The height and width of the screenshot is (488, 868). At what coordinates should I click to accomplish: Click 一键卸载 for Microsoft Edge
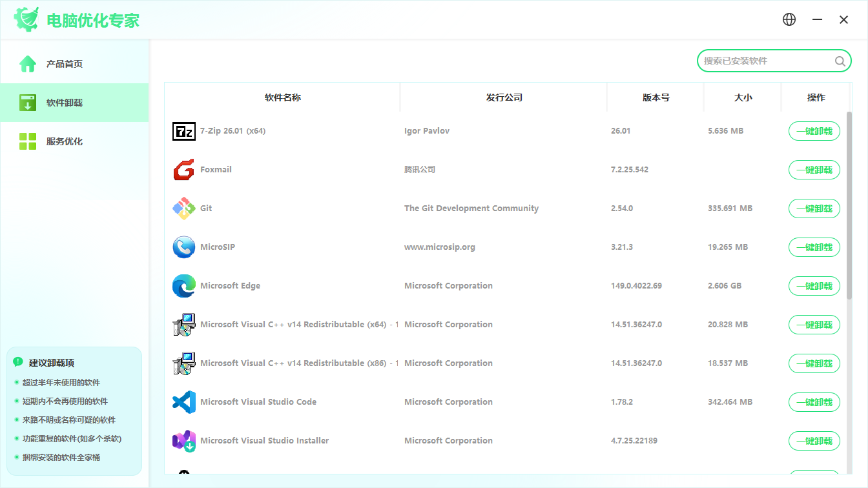point(814,286)
